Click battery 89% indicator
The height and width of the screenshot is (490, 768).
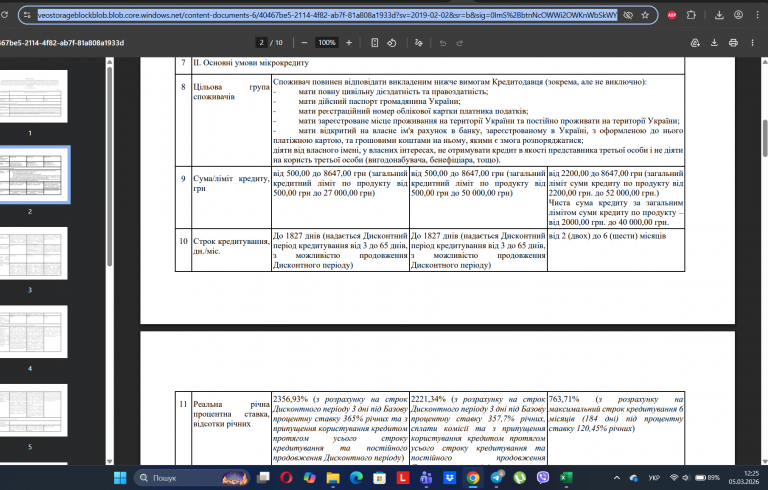coord(708,477)
